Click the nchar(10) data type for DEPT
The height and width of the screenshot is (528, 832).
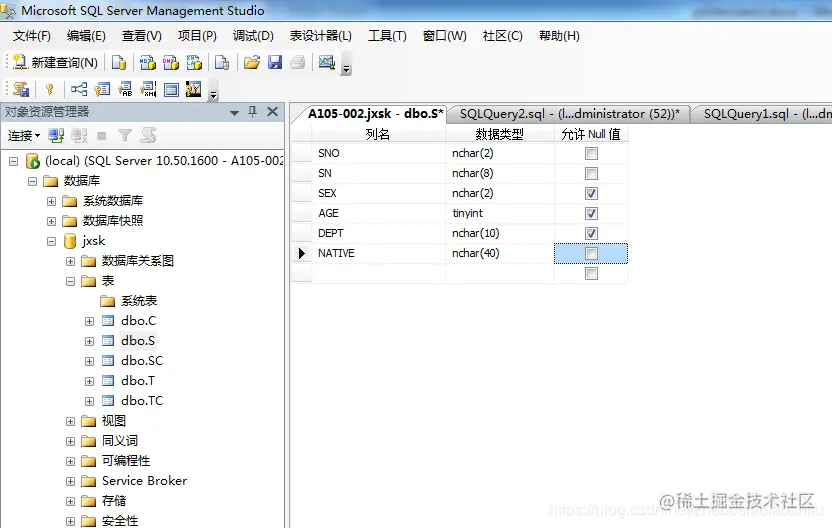click(500, 233)
